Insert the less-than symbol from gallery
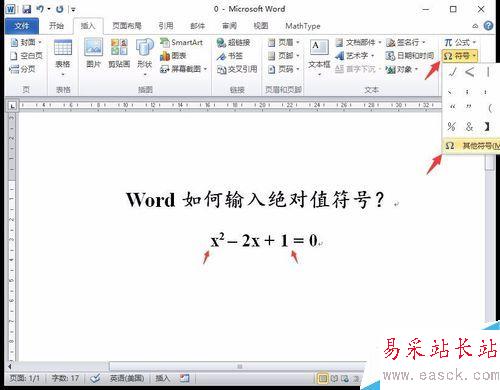Image resolution: width=500 pixels, height=390 pixels. 470,72
